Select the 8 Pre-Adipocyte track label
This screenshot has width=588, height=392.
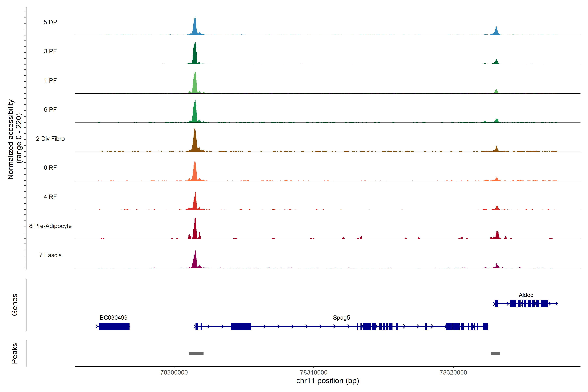point(50,226)
